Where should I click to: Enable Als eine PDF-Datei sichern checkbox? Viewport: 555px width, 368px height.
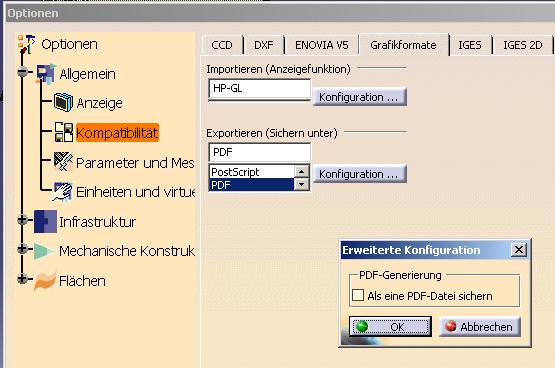(x=358, y=295)
